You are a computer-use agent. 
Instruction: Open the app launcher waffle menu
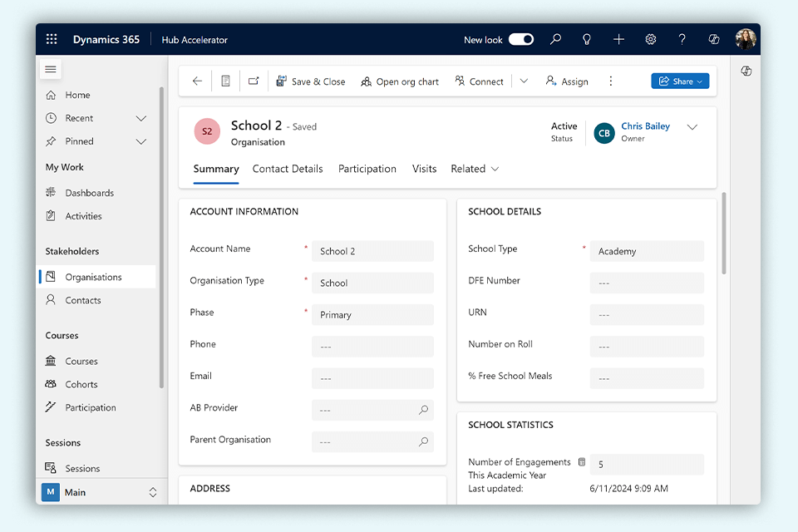coord(52,39)
